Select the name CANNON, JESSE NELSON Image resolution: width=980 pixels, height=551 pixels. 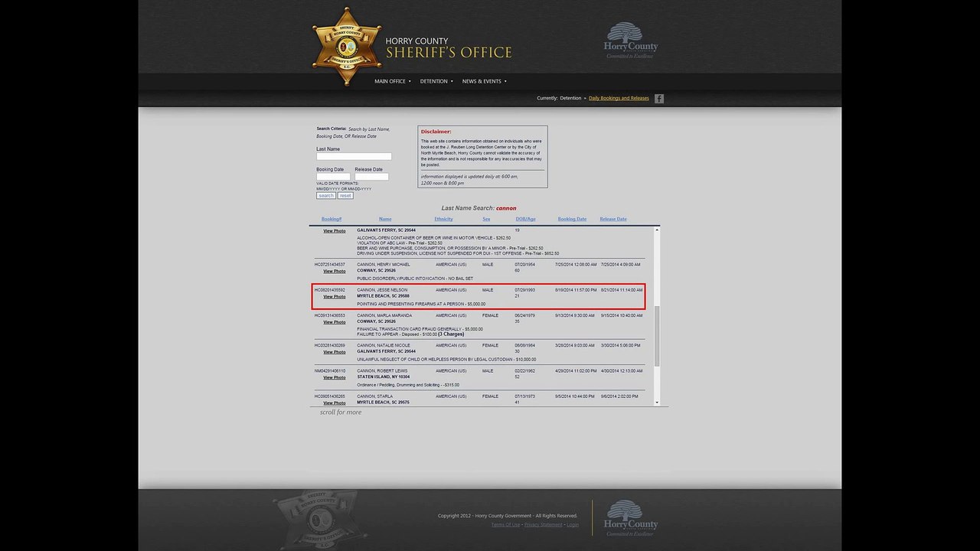(382, 290)
